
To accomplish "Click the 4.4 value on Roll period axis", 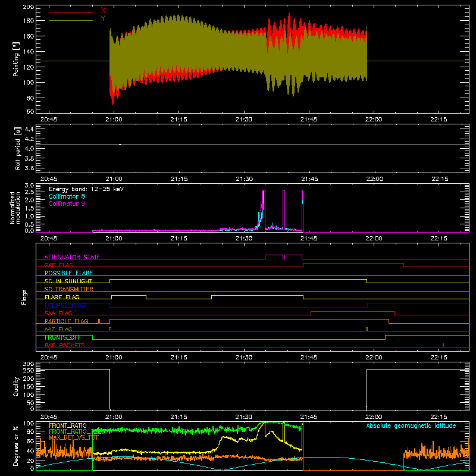I will [x=29, y=129].
